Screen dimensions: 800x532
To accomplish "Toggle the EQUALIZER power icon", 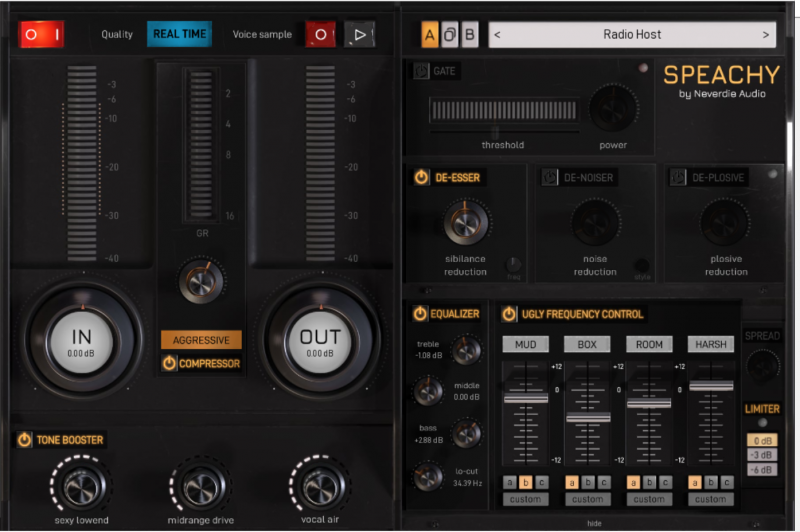I will click(x=420, y=314).
